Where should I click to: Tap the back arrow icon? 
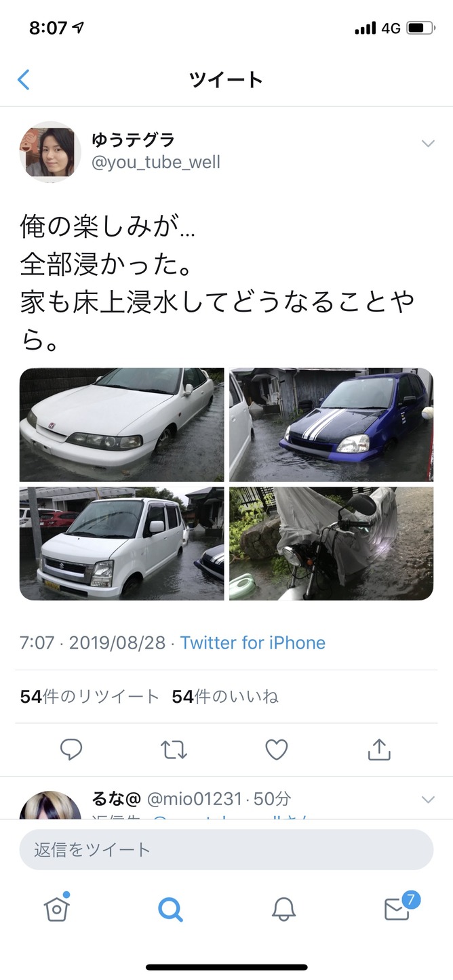pyautogui.click(x=23, y=80)
